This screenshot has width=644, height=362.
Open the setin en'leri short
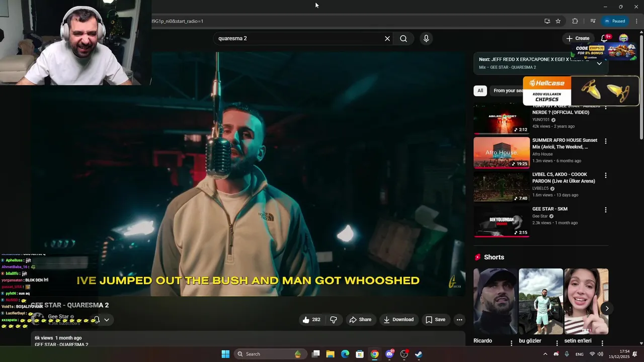coord(586,301)
